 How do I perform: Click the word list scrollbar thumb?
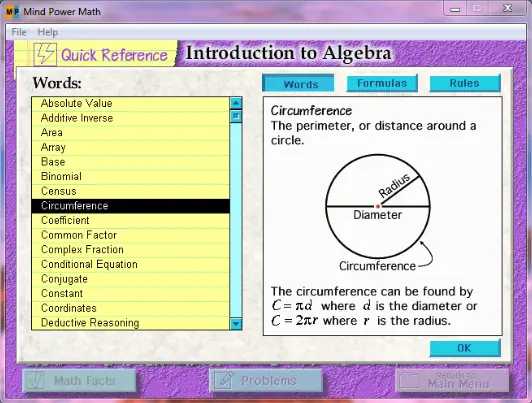click(236, 116)
